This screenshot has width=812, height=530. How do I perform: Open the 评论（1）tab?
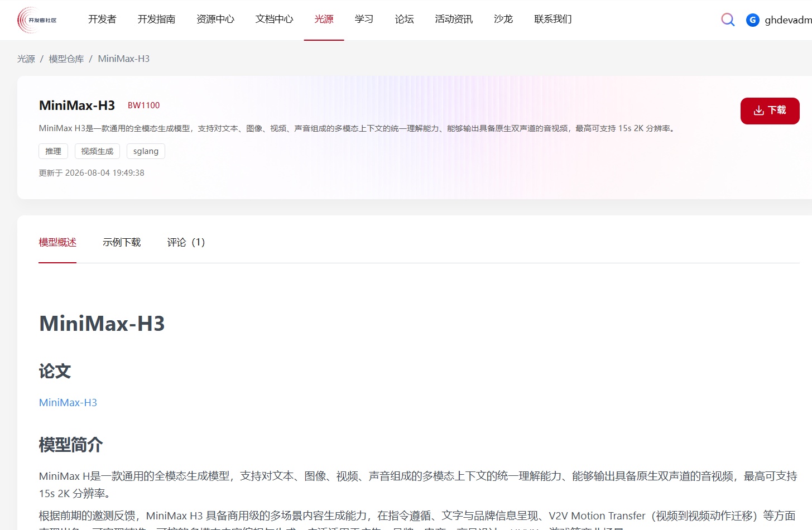(x=186, y=243)
